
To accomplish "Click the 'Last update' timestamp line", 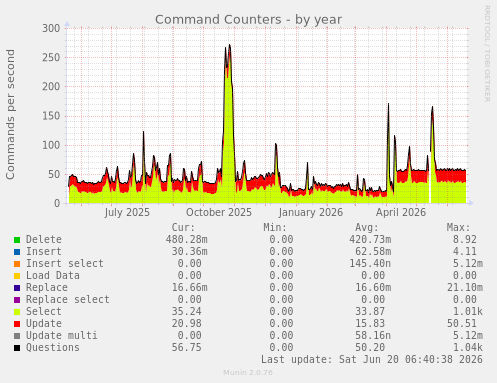I will point(372,359).
